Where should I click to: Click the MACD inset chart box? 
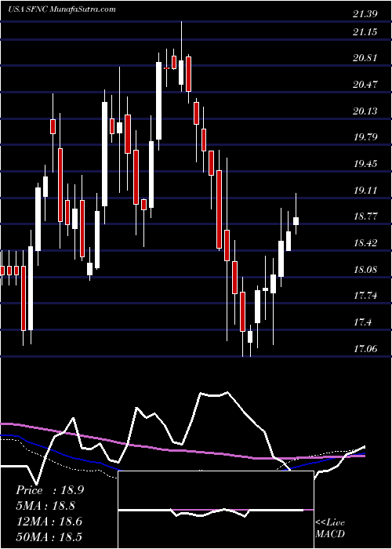(x=216, y=510)
